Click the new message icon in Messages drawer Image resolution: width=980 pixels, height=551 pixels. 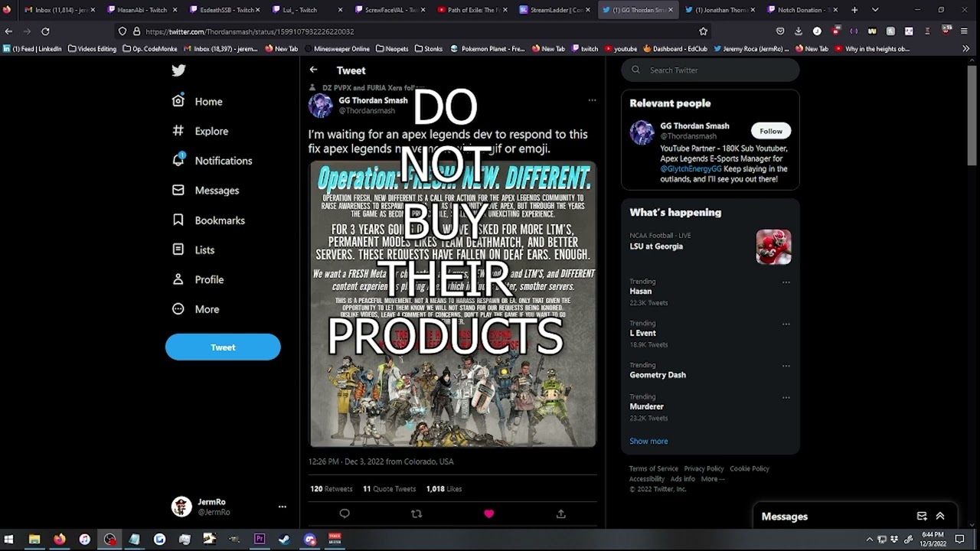922,517
